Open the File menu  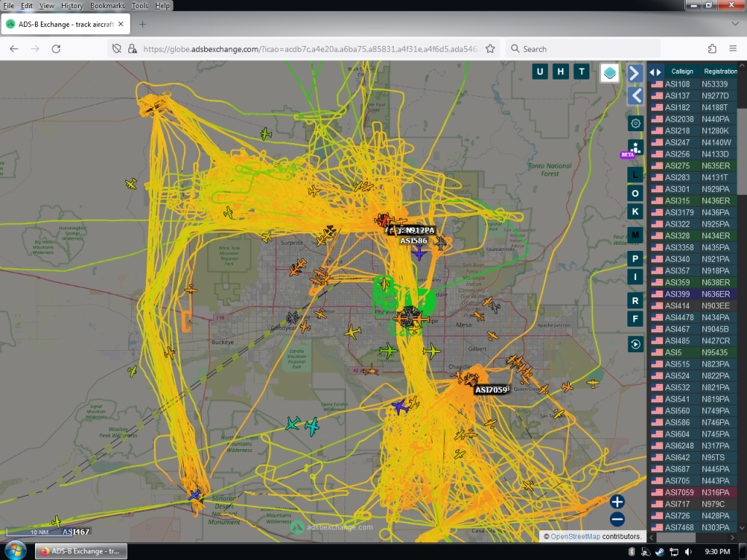click(9, 6)
